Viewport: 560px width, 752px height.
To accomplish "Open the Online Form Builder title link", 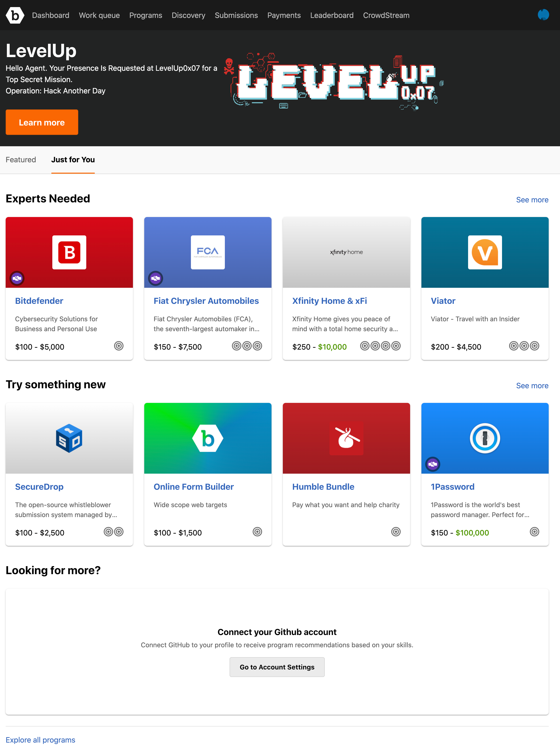I will click(194, 487).
